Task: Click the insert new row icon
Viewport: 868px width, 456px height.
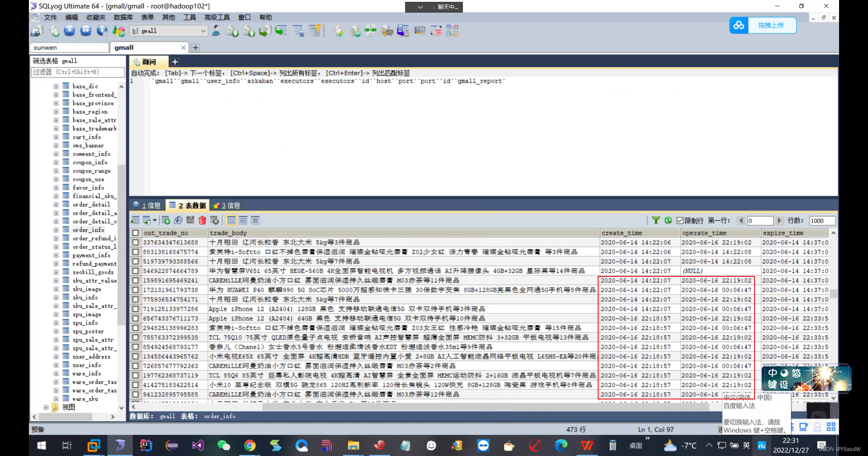Action: click(166, 220)
